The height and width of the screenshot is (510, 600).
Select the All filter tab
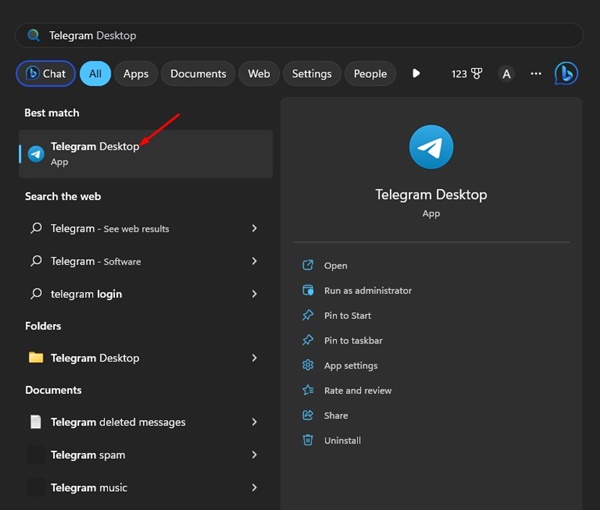pos(95,73)
